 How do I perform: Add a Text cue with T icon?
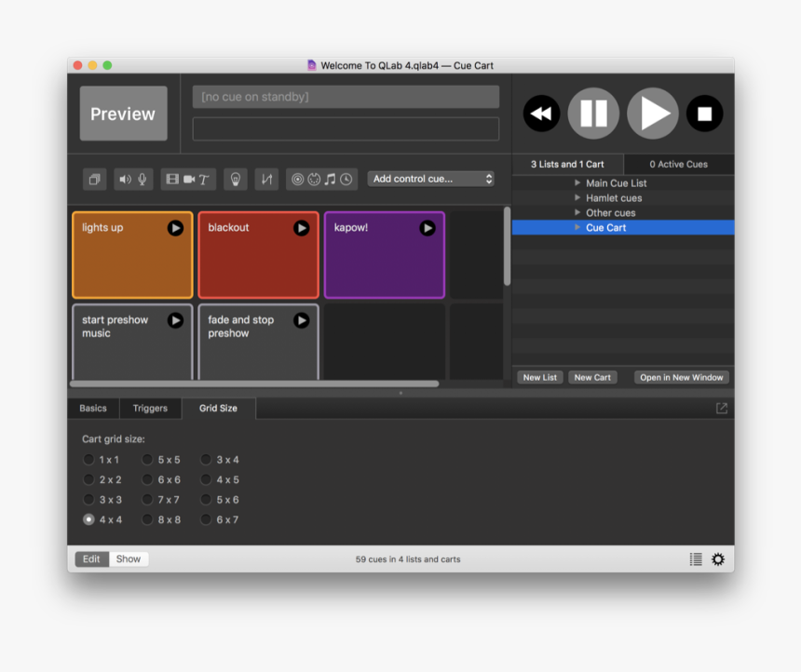click(x=204, y=180)
